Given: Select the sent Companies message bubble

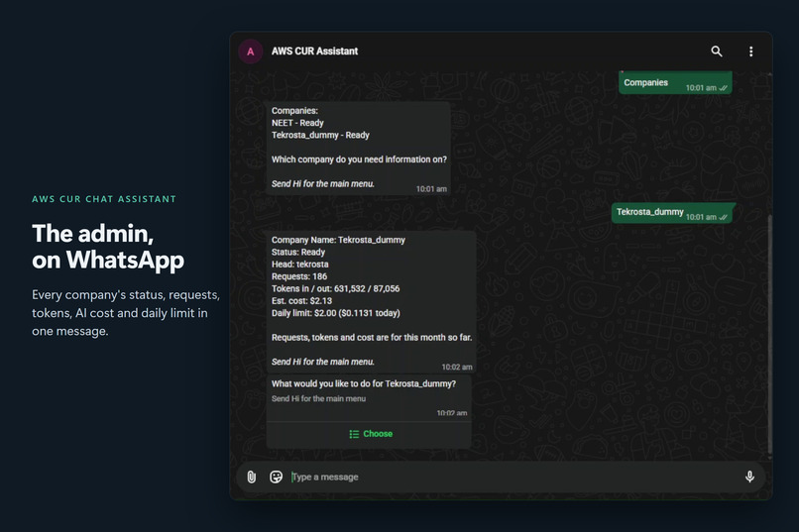Looking at the screenshot, I should (675, 82).
